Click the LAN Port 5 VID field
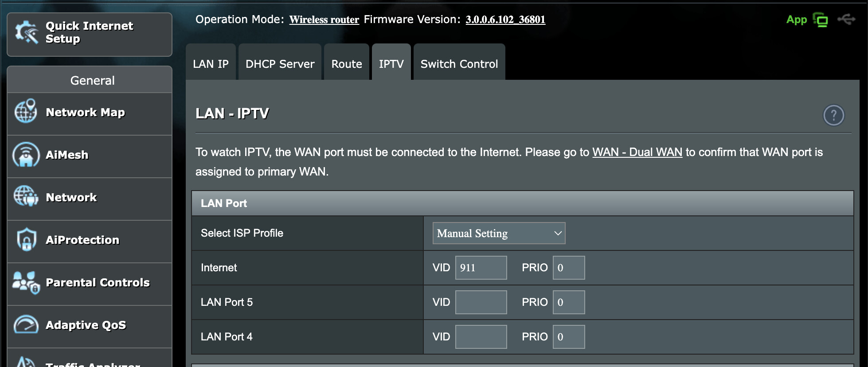The image size is (868, 367). [481, 302]
